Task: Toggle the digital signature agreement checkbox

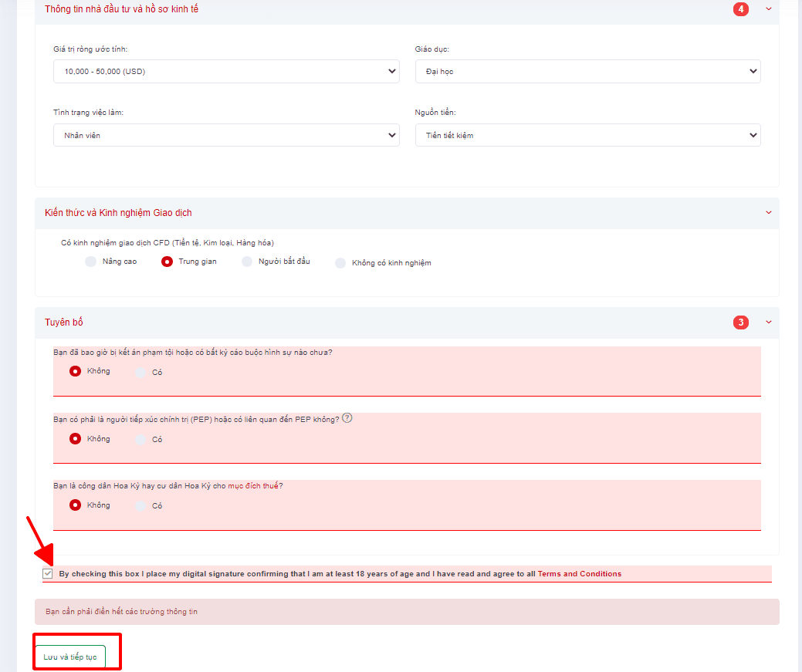Action: (48, 573)
